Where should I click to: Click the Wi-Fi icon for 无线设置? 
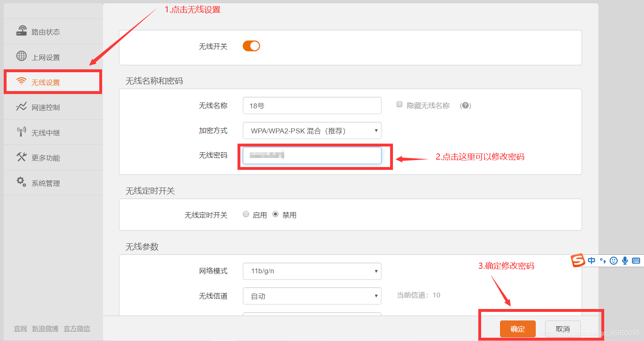(x=21, y=81)
